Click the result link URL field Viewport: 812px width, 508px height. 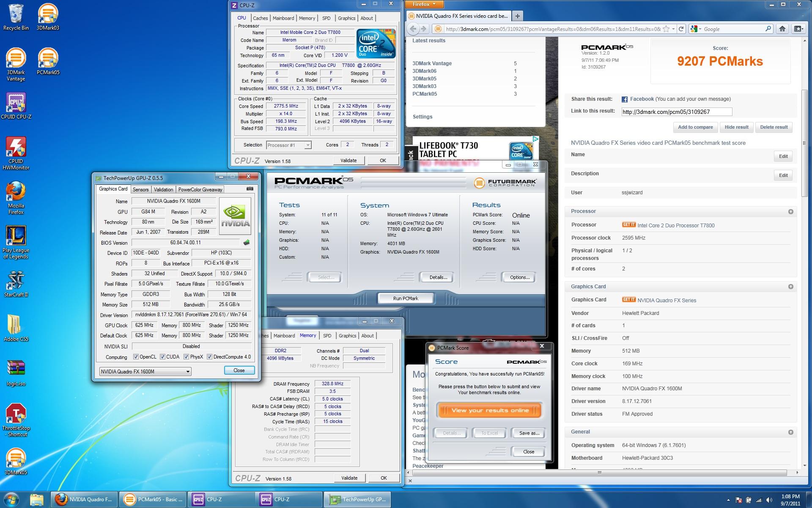pos(677,112)
